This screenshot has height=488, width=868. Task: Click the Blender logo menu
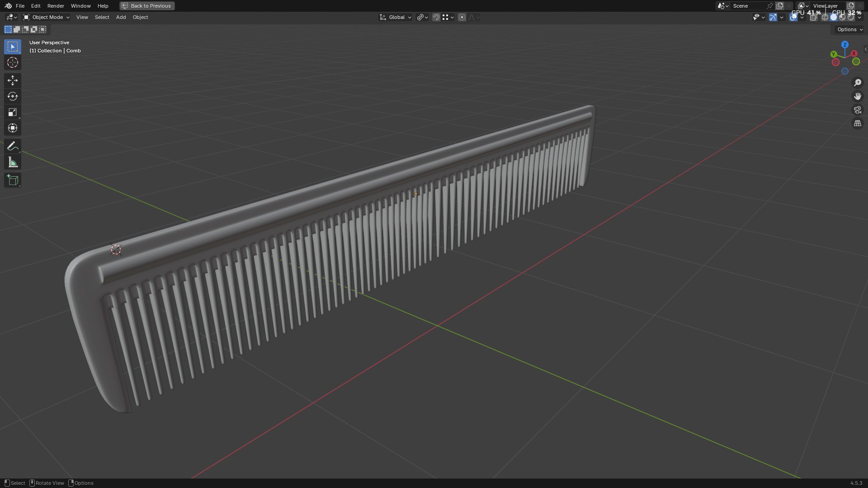(8, 6)
